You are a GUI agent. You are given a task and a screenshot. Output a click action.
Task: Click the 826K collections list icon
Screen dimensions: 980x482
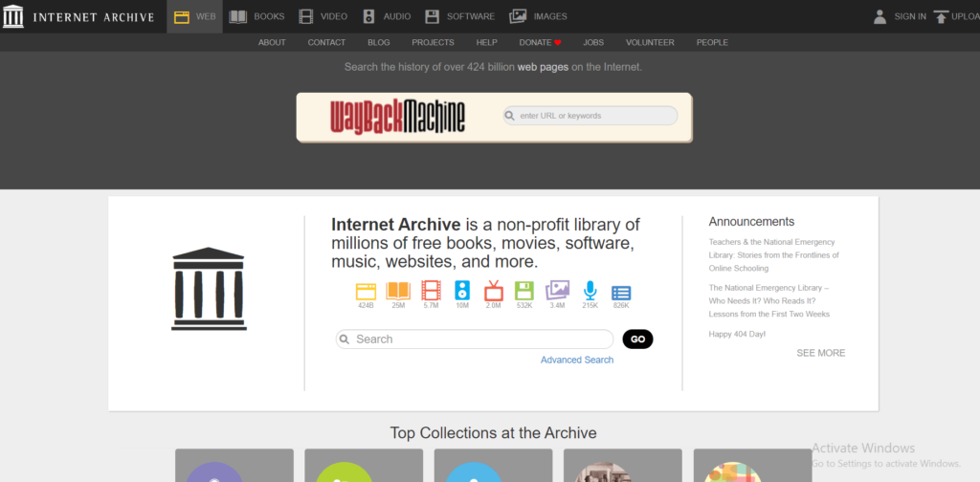tap(621, 293)
